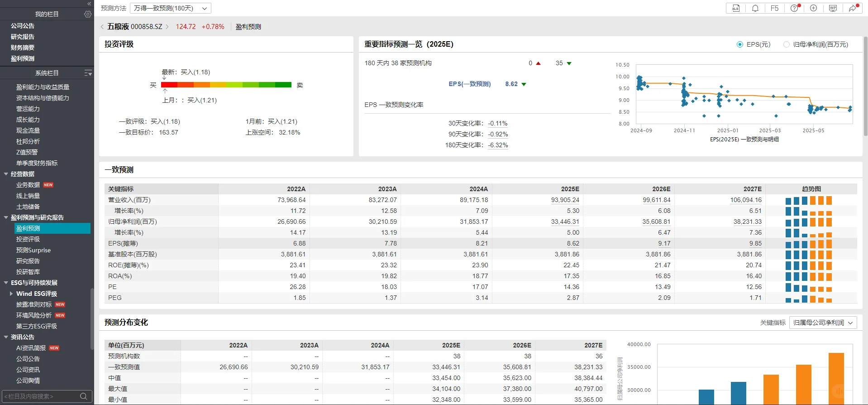Collapse 盈利预测与研究报告 tree section
868x405 pixels.
6,217
